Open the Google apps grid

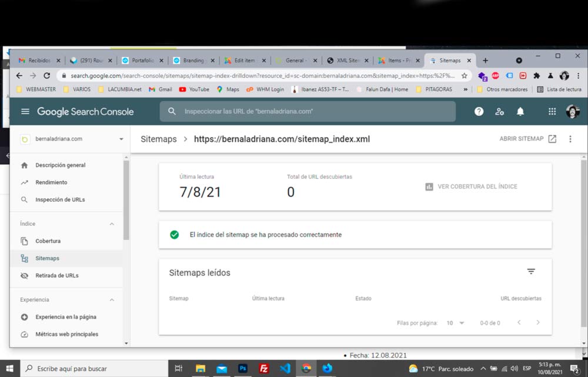click(x=552, y=112)
